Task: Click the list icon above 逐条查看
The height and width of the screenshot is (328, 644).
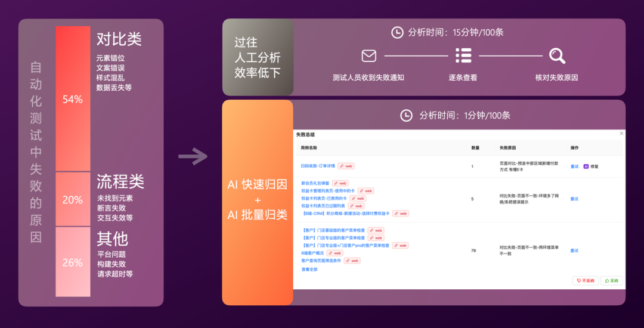Action: pos(463,56)
